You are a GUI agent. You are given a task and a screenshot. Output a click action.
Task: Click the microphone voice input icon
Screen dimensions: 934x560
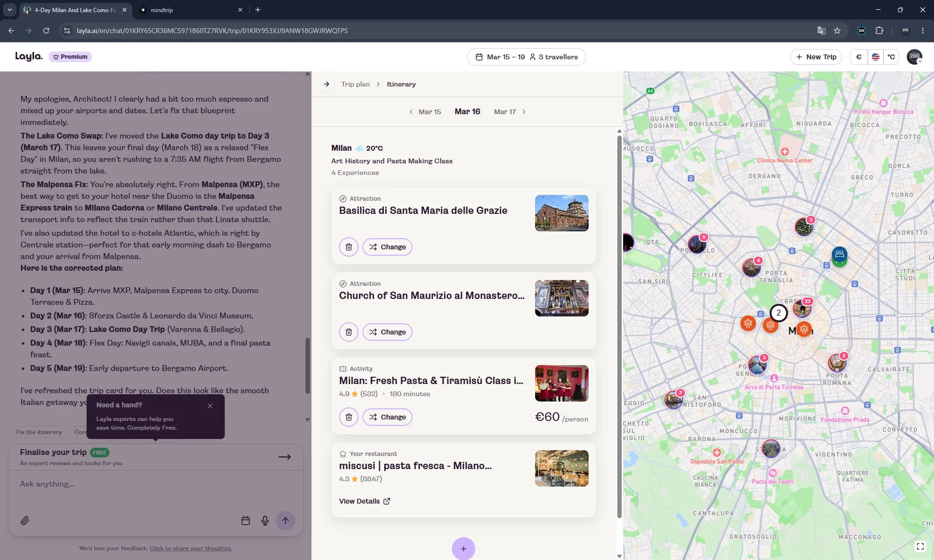point(265,521)
